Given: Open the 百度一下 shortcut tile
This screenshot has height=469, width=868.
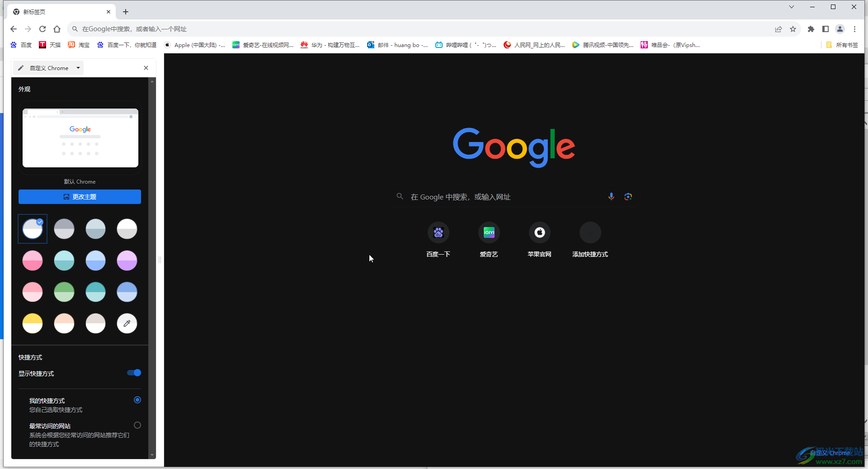Looking at the screenshot, I should coord(438,240).
